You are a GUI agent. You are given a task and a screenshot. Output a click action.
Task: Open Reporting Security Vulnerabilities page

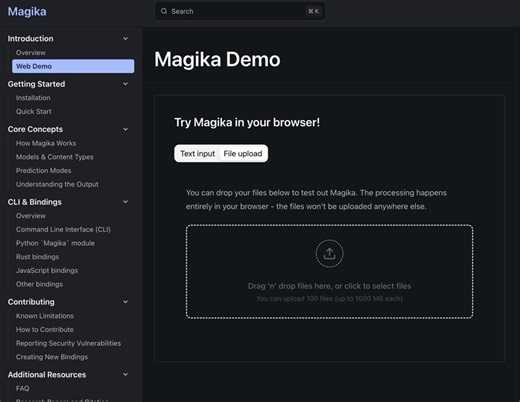tap(68, 343)
